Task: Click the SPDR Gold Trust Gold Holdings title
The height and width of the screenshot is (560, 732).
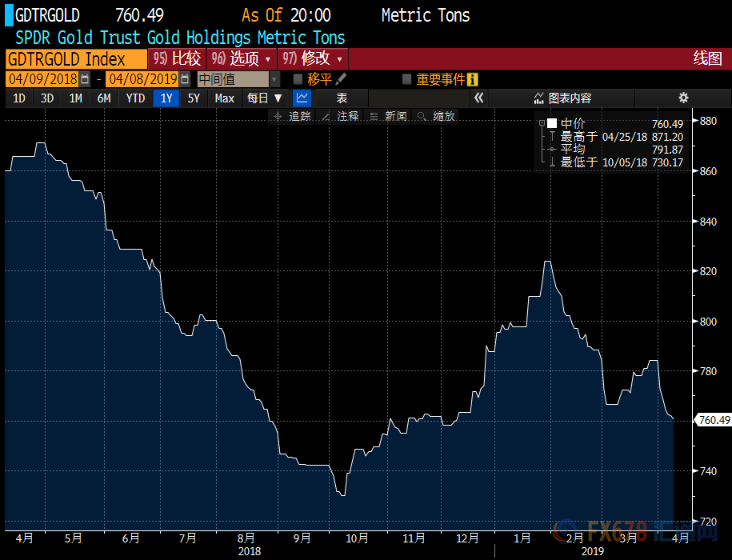Action: click(180, 38)
